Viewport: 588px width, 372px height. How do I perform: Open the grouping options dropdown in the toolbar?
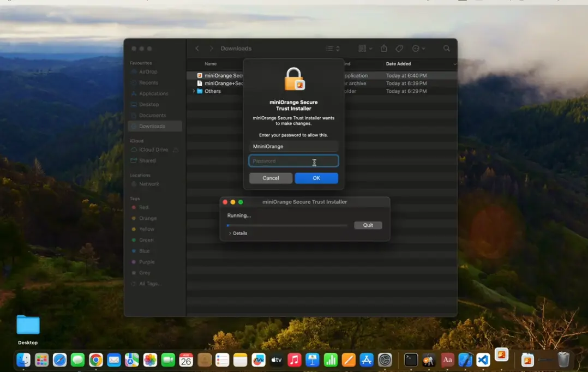pyautogui.click(x=364, y=48)
